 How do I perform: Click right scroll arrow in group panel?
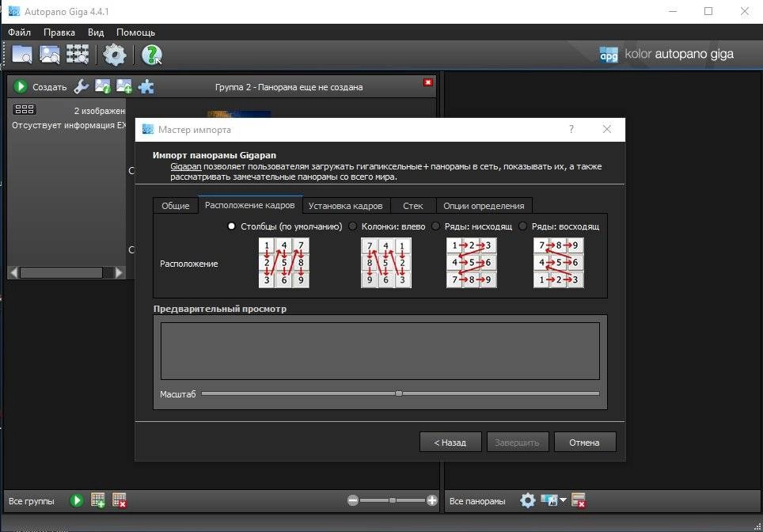pyautogui.click(x=120, y=272)
